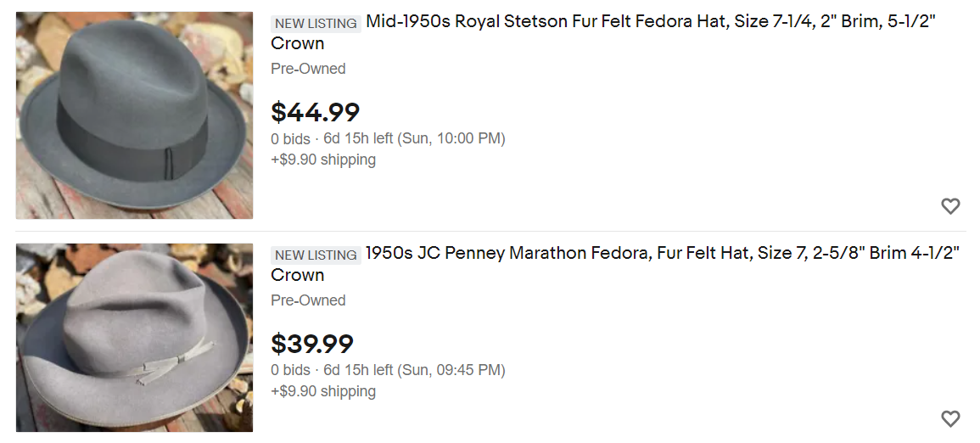Screen dimensions: 980x443
Task: Open the 1950s JC Penney Marathon Fedora link
Action: (x=616, y=264)
